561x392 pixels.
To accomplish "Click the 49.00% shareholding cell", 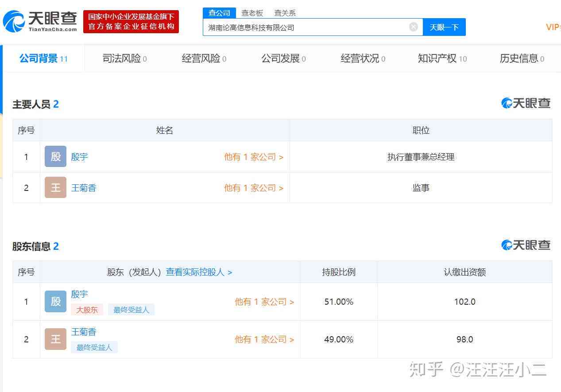I will point(339,339).
